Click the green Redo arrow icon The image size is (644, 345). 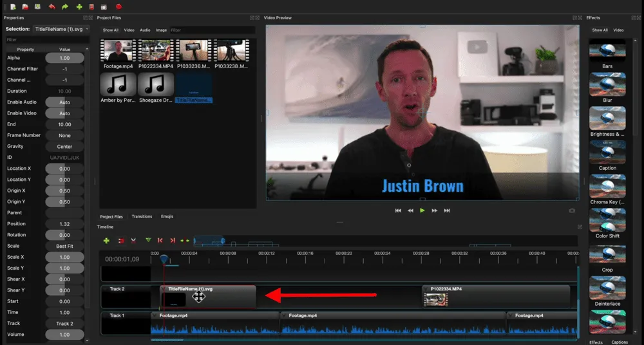tap(65, 6)
